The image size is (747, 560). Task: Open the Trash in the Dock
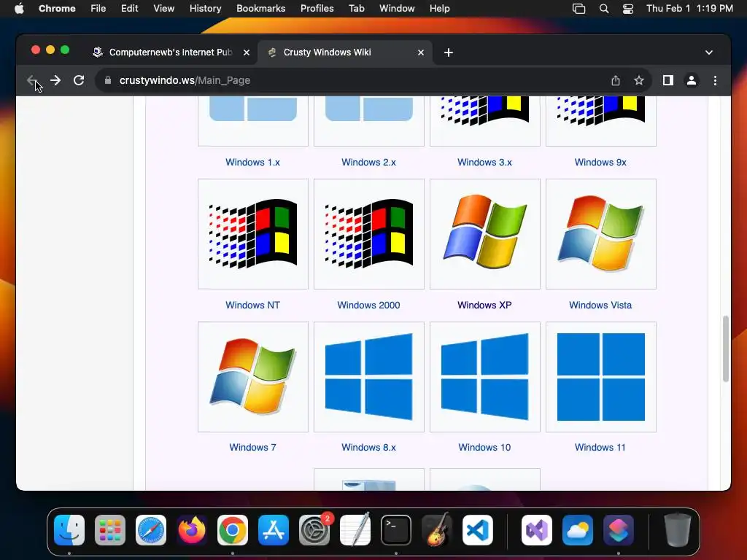(678, 529)
